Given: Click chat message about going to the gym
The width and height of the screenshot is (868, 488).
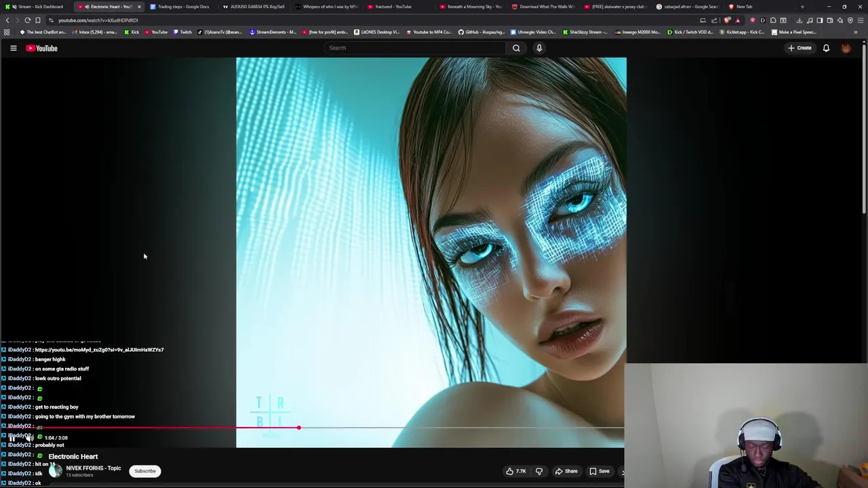Looking at the screenshot, I should pyautogui.click(x=85, y=416).
